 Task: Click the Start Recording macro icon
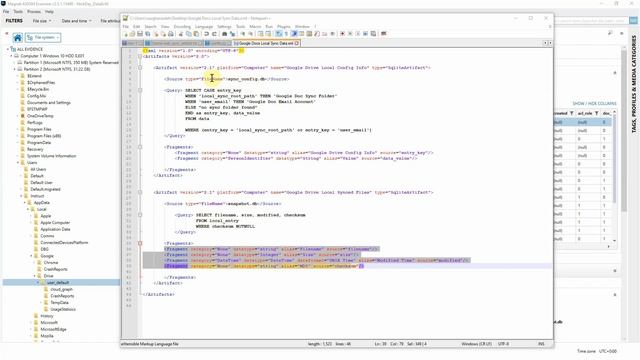(342, 34)
